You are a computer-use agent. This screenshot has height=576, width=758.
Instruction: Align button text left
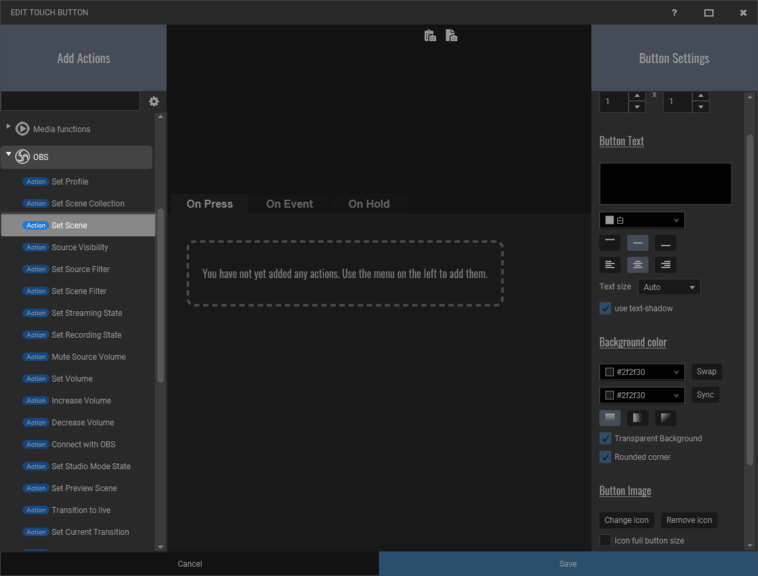(610, 264)
